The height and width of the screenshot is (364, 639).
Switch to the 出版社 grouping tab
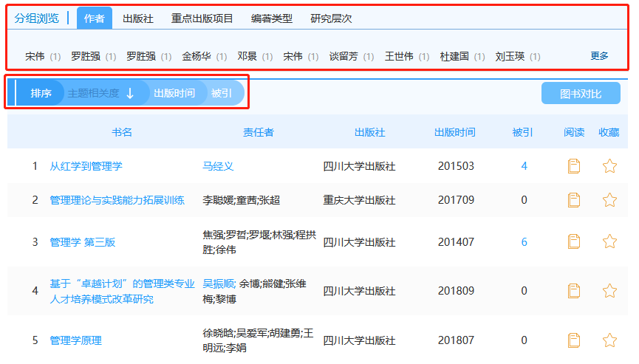click(137, 18)
